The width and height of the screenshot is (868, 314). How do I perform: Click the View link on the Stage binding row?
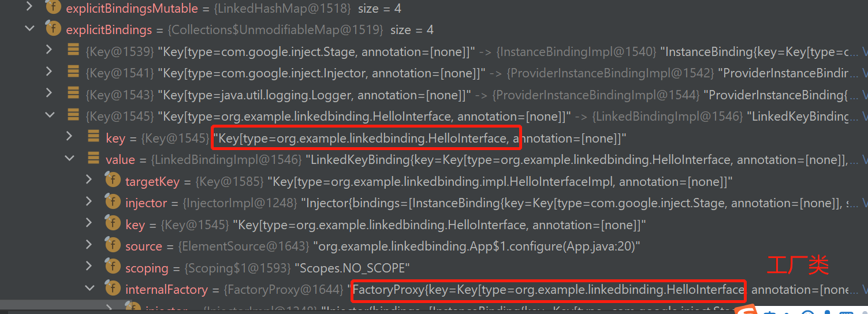click(865, 51)
